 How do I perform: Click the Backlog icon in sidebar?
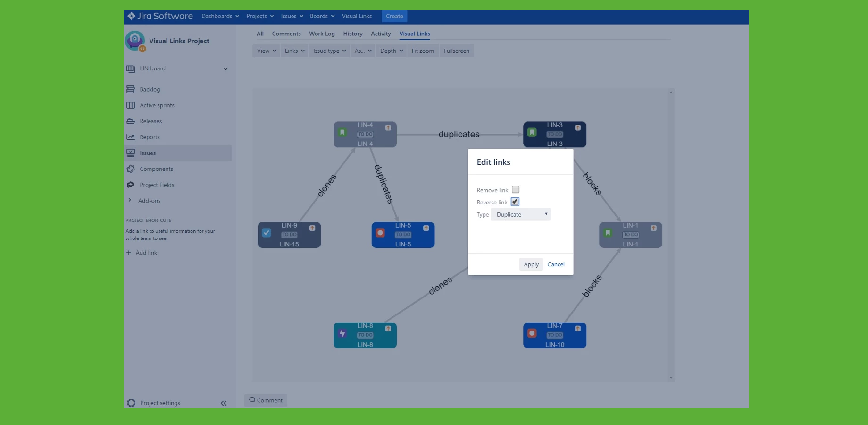click(131, 89)
